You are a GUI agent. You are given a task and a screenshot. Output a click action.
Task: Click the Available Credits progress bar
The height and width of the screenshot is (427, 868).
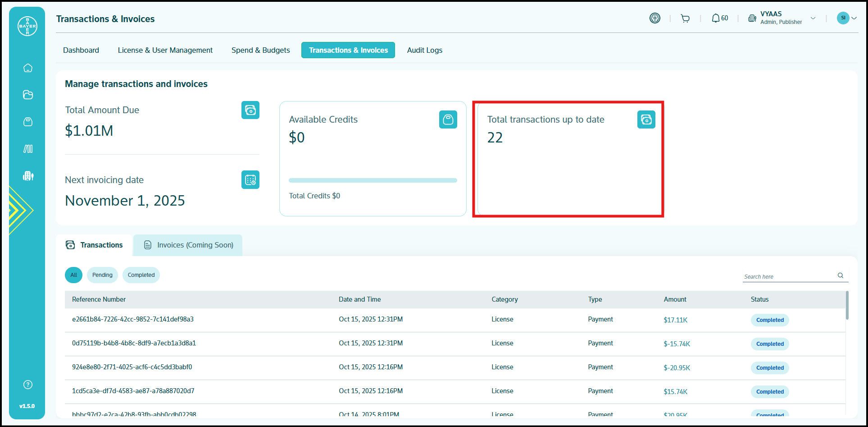[x=373, y=180]
